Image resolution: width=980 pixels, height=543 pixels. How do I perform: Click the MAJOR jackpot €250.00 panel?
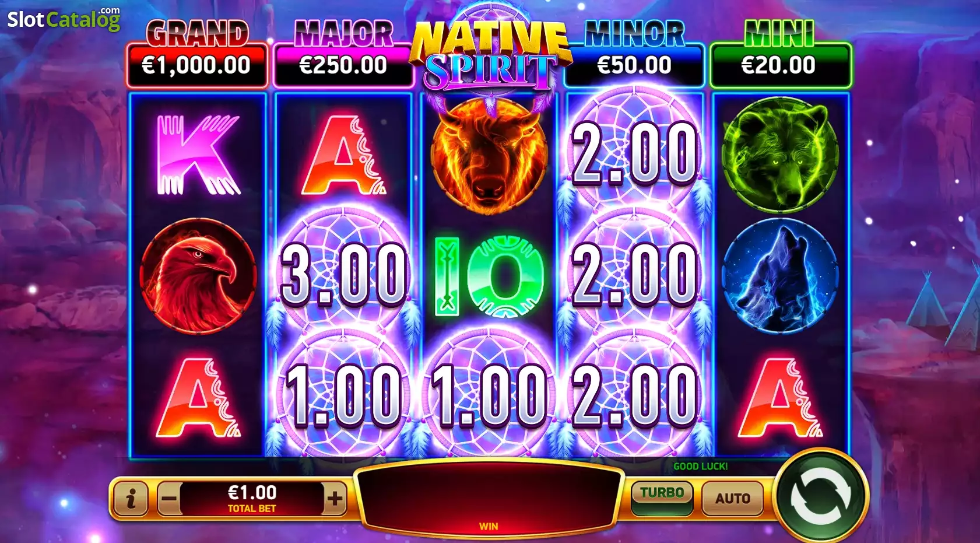[x=343, y=65]
